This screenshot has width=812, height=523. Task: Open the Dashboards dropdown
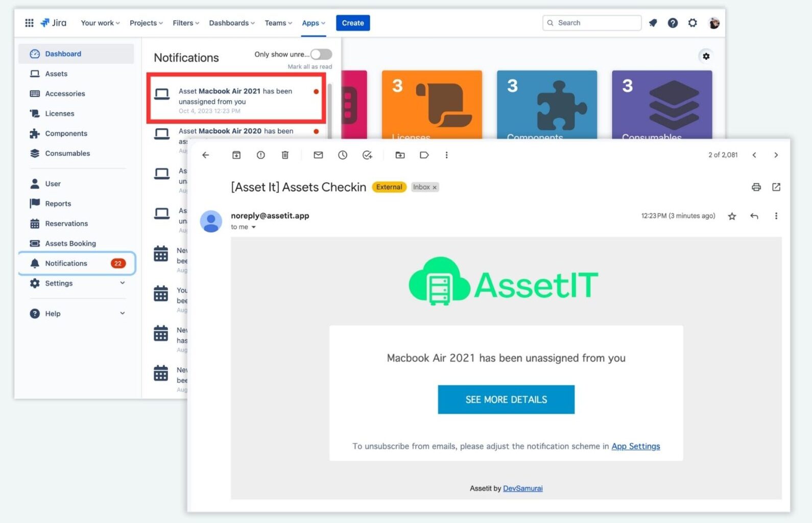[232, 22]
